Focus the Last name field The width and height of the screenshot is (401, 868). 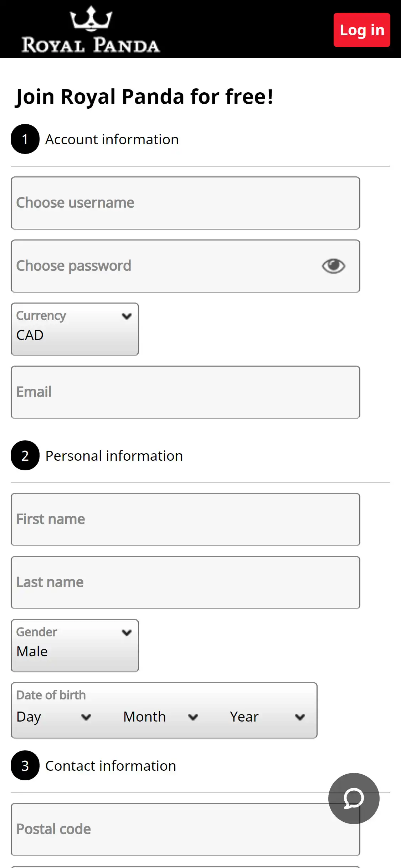tap(185, 583)
